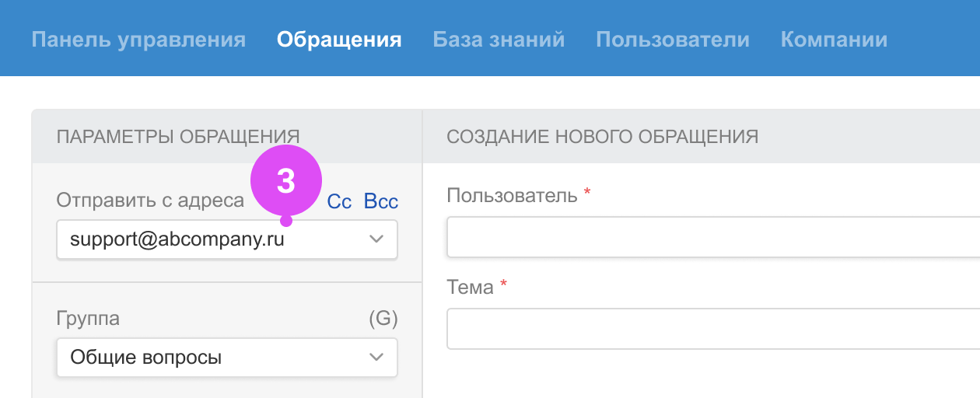This screenshot has height=398, width=980.
Task: Open the support@abcompany.ru sender address dropdown
Action: click(x=210, y=239)
